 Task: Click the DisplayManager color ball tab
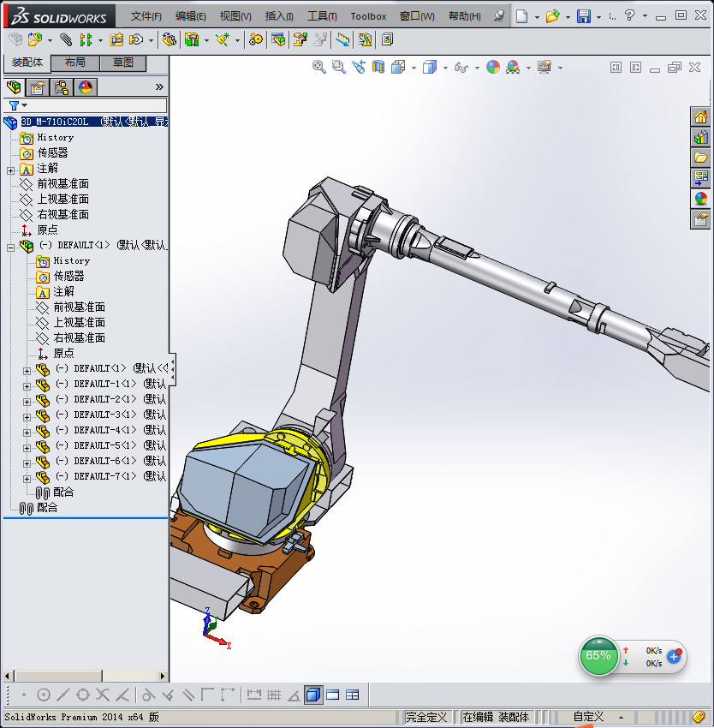pyautogui.click(x=86, y=87)
